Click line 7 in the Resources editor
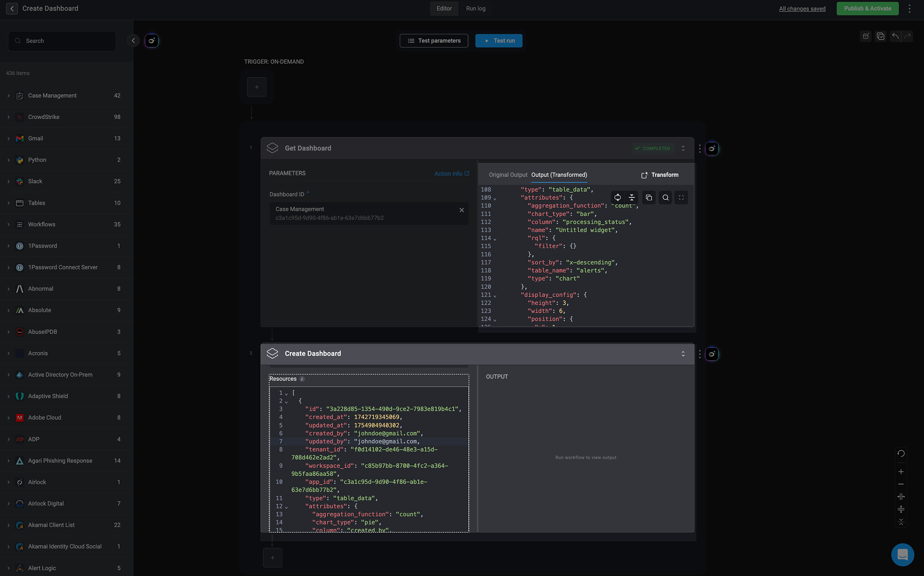Viewport: 924px width, 576px height. coord(369,442)
